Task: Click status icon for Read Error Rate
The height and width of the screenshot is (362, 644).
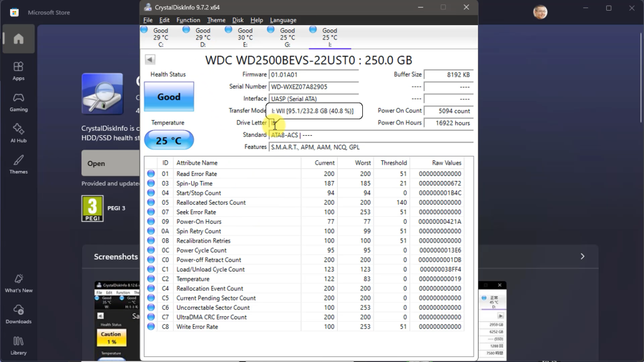Action: tap(151, 174)
